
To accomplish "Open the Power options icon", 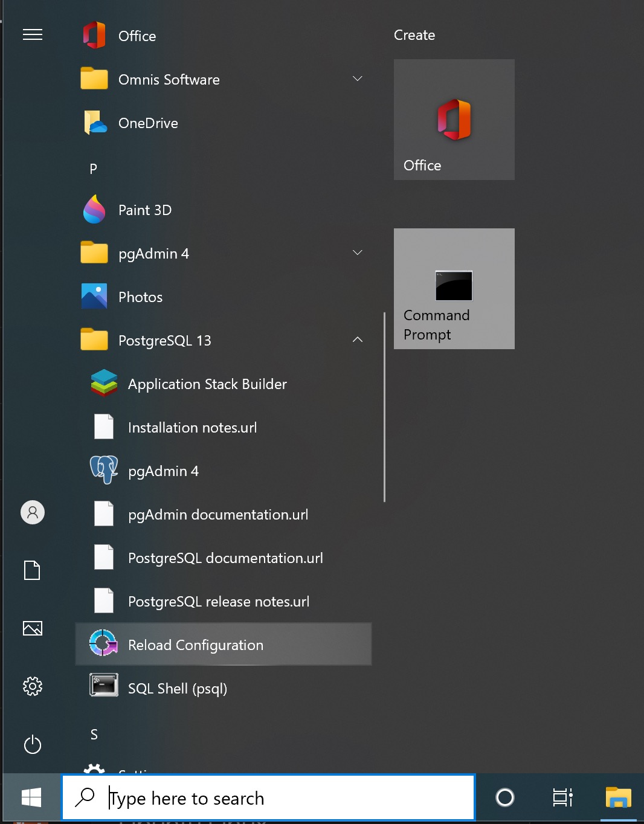I will 33,744.
